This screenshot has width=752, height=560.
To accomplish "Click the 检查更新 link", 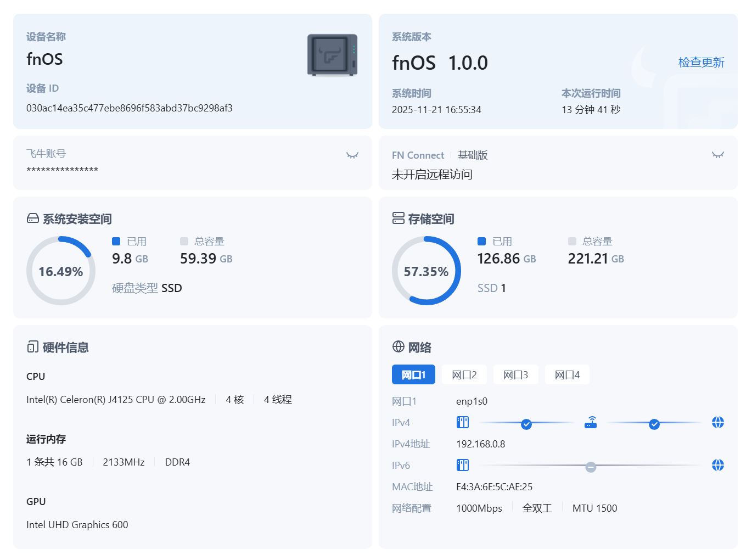I will click(701, 63).
